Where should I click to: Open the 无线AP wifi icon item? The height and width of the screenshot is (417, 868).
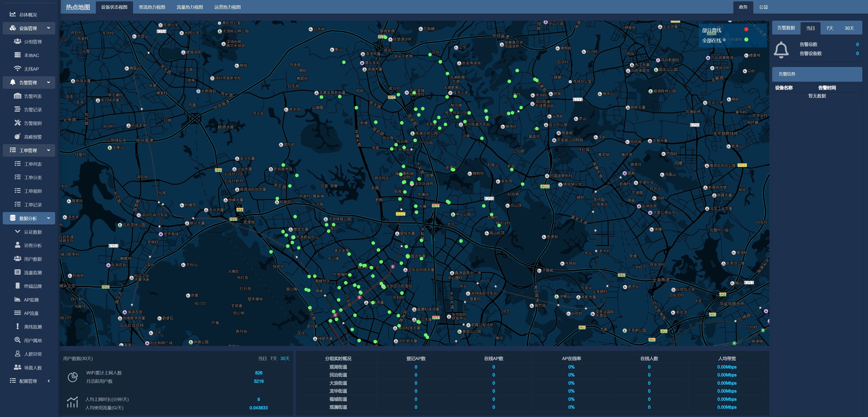pyautogui.click(x=17, y=69)
